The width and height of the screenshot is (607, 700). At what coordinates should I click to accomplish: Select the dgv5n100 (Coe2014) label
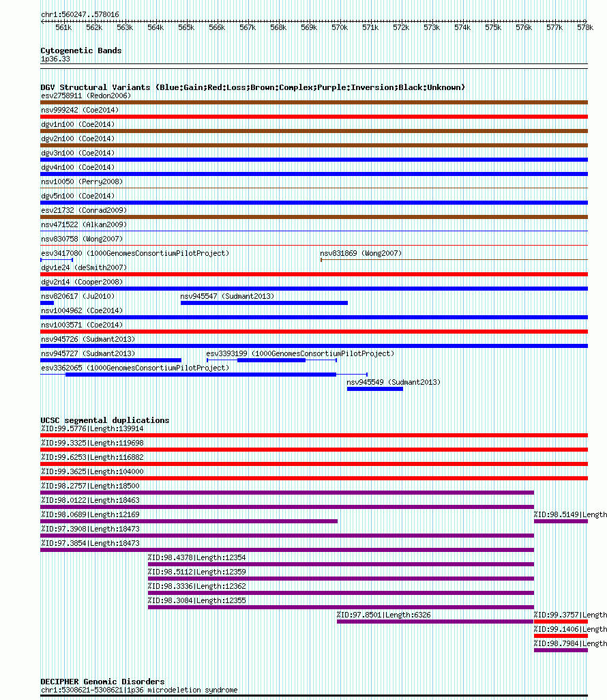pyautogui.click(x=78, y=196)
